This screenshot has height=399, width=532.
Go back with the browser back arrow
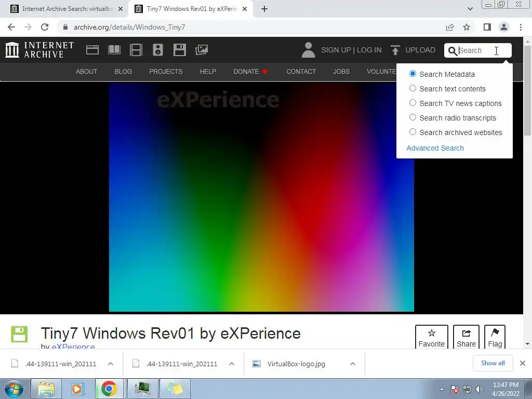[x=11, y=27]
